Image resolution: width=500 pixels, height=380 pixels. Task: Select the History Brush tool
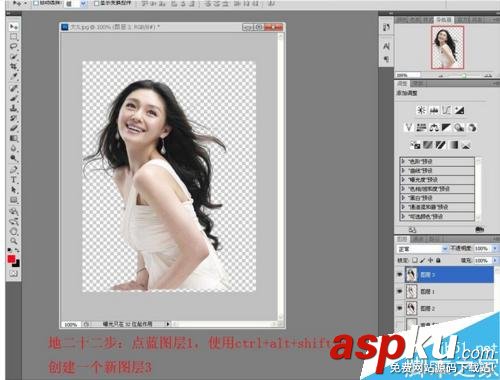click(14, 118)
